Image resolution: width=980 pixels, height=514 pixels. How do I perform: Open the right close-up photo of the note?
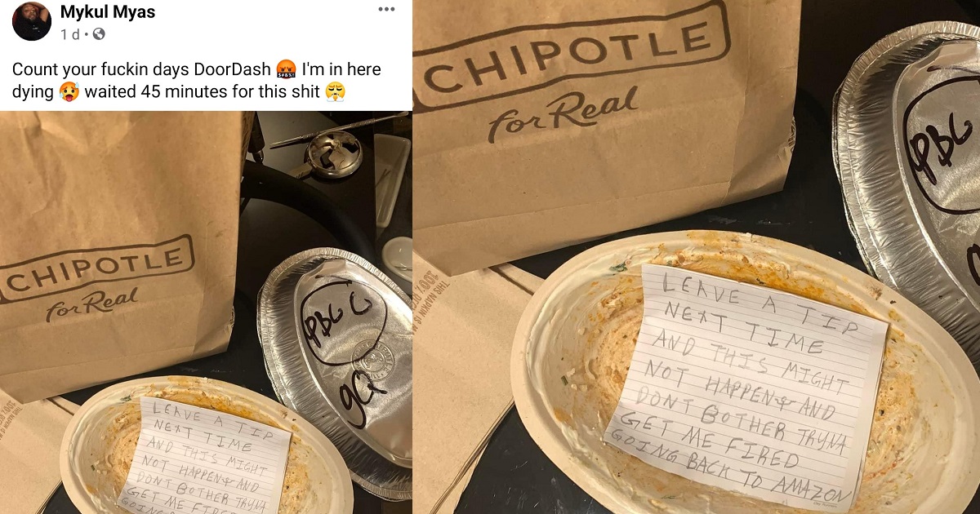tap(697, 257)
